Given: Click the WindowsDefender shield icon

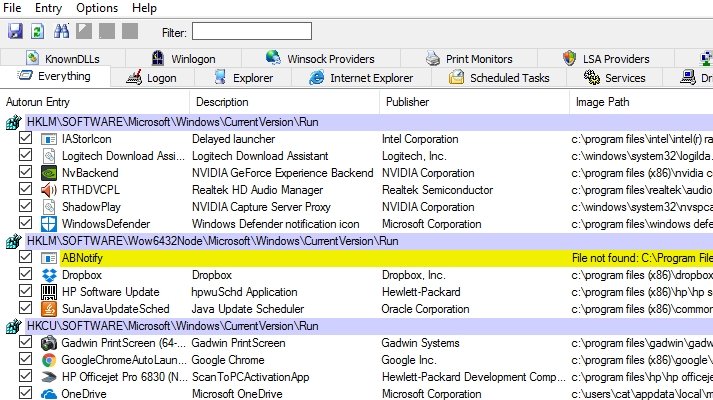Looking at the screenshot, I should [x=49, y=224].
